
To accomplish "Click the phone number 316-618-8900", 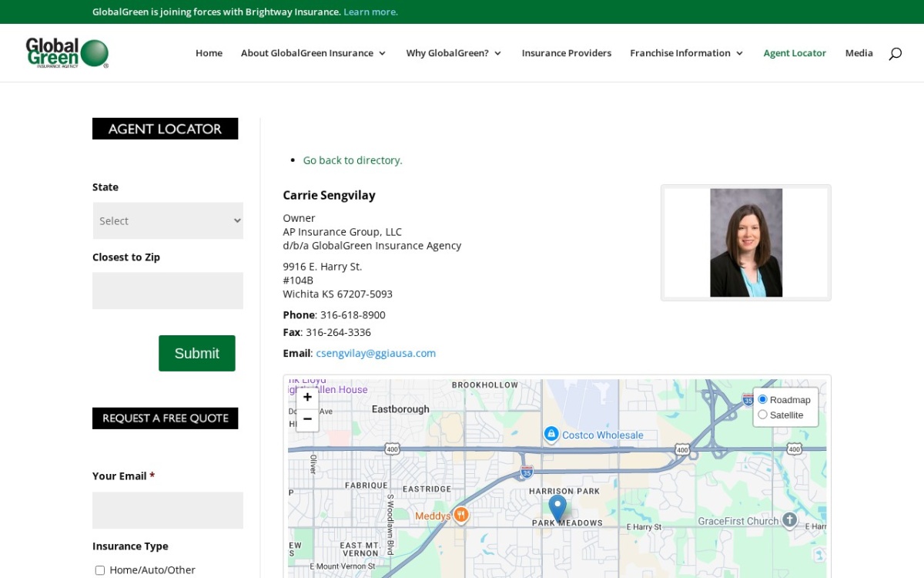I will pyautogui.click(x=353, y=314).
